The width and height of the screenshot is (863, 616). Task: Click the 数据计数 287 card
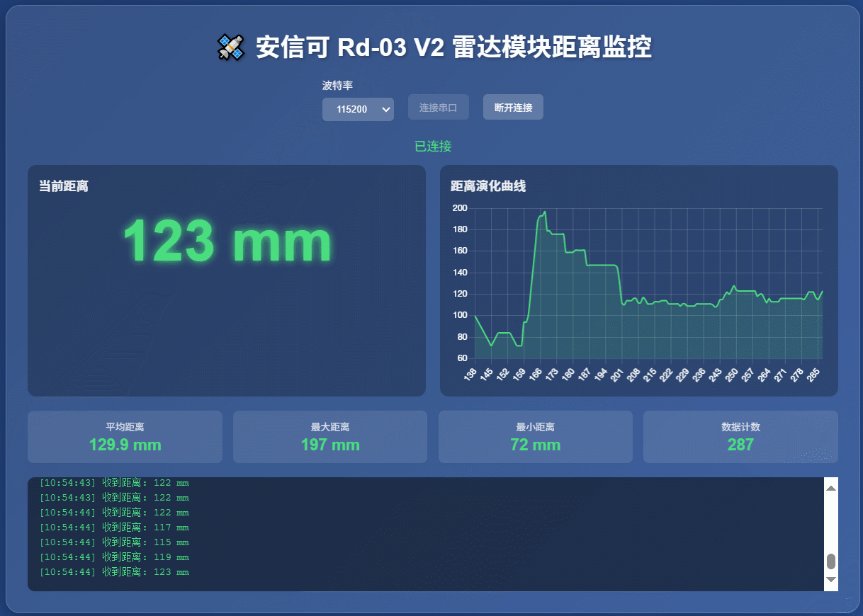[x=740, y=437]
